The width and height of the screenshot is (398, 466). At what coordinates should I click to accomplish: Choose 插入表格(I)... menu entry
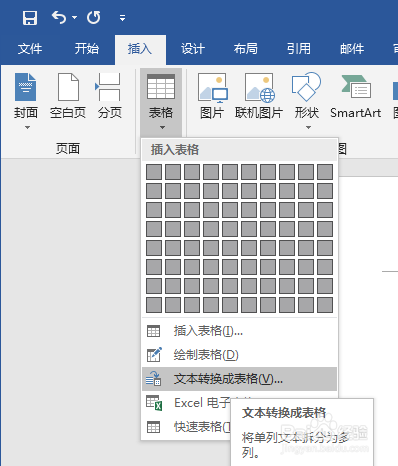click(x=239, y=331)
